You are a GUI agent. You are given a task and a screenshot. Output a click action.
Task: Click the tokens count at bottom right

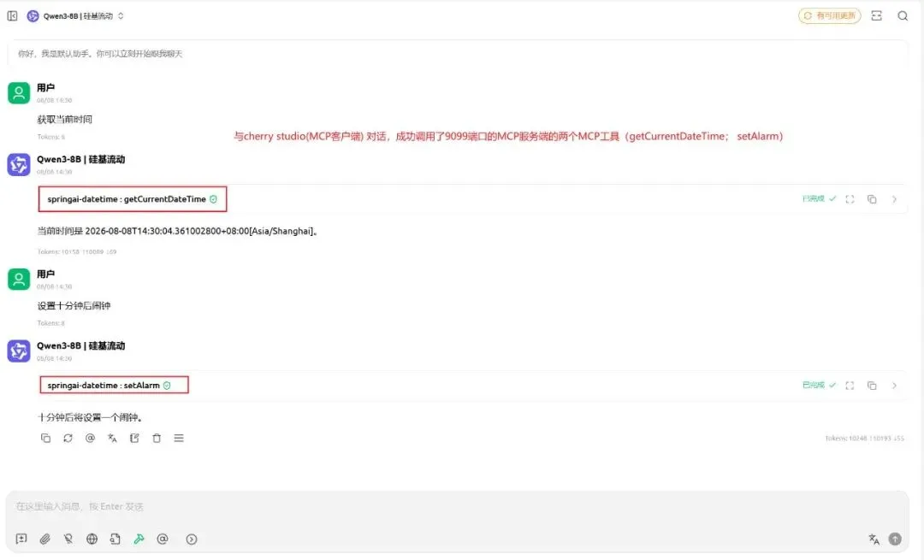[864, 438]
